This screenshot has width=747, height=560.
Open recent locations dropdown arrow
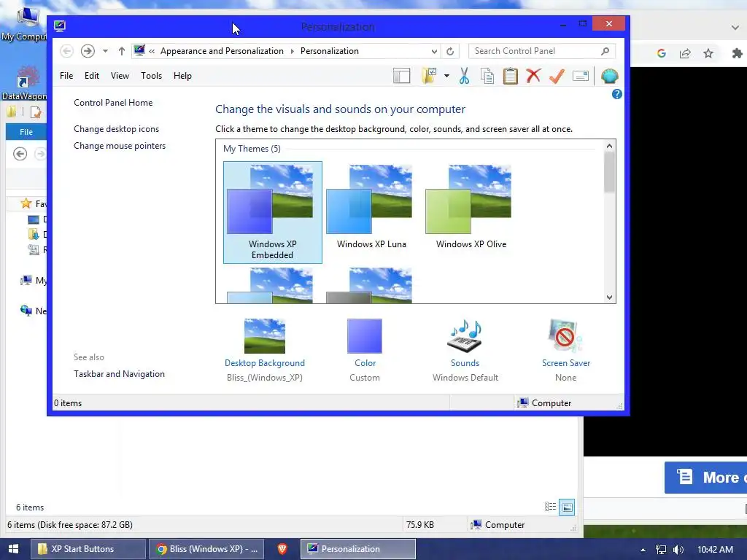click(105, 51)
